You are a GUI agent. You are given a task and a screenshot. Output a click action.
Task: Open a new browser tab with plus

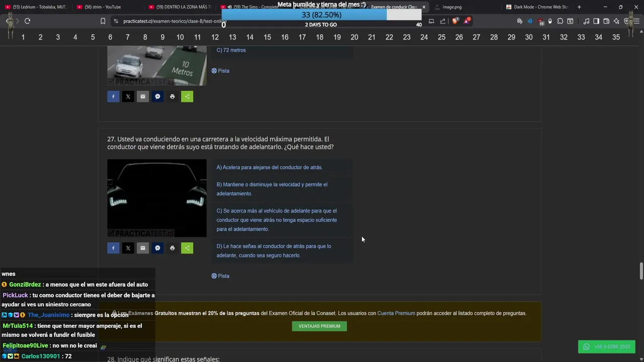coord(579,7)
